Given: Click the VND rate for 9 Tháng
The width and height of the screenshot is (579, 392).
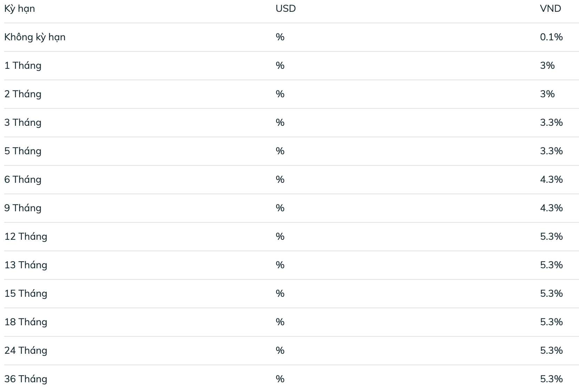Looking at the screenshot, I should (551, 208).
